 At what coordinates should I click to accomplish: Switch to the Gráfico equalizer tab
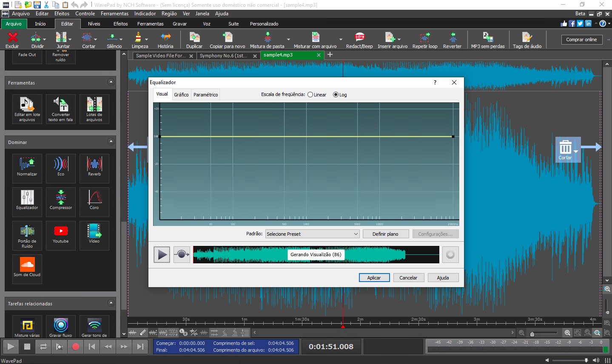click(181, 94)
